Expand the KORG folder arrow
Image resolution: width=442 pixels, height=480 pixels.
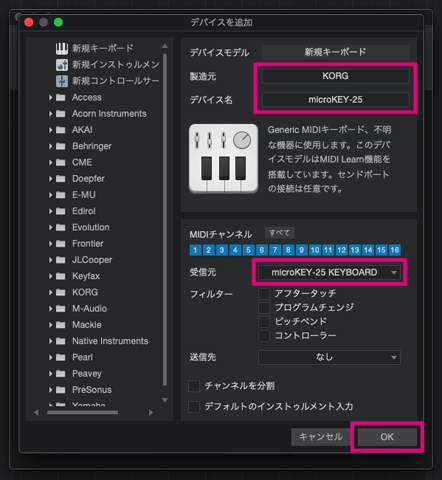(50, 292)
